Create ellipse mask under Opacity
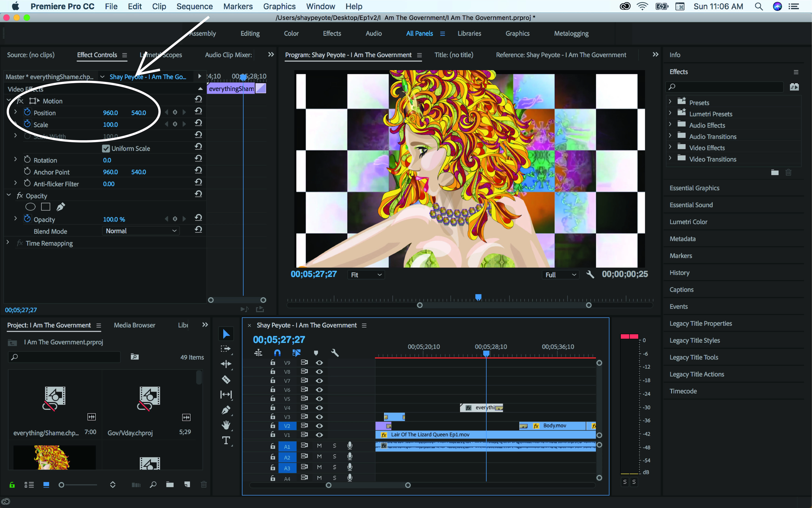This screenshot has height=508, width=812. 30,207
